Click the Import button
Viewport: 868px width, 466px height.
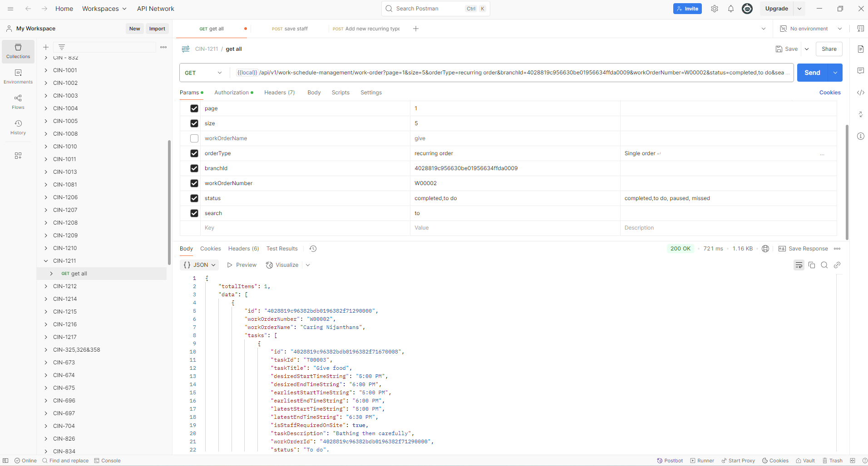click(157, 29)
